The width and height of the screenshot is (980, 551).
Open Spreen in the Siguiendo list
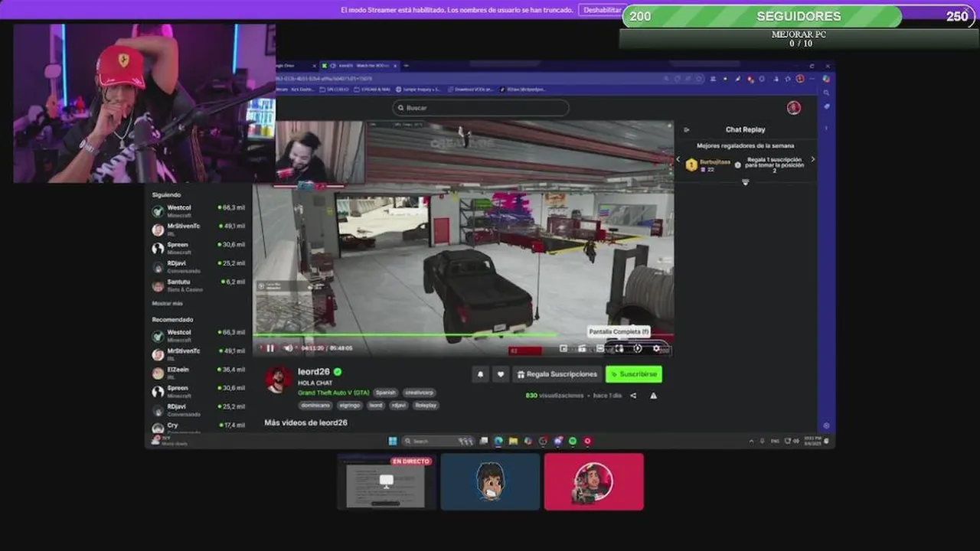(198, 248)
